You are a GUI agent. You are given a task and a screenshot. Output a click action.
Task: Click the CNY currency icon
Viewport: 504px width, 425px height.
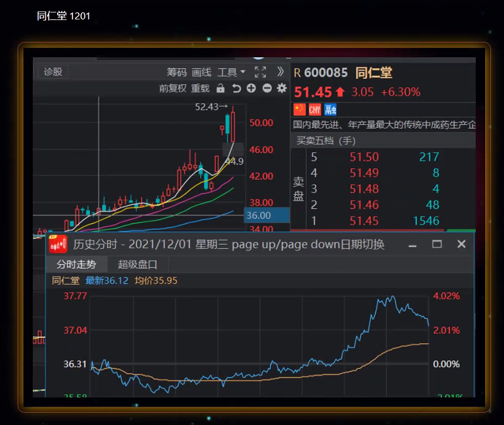pos(314,109)
